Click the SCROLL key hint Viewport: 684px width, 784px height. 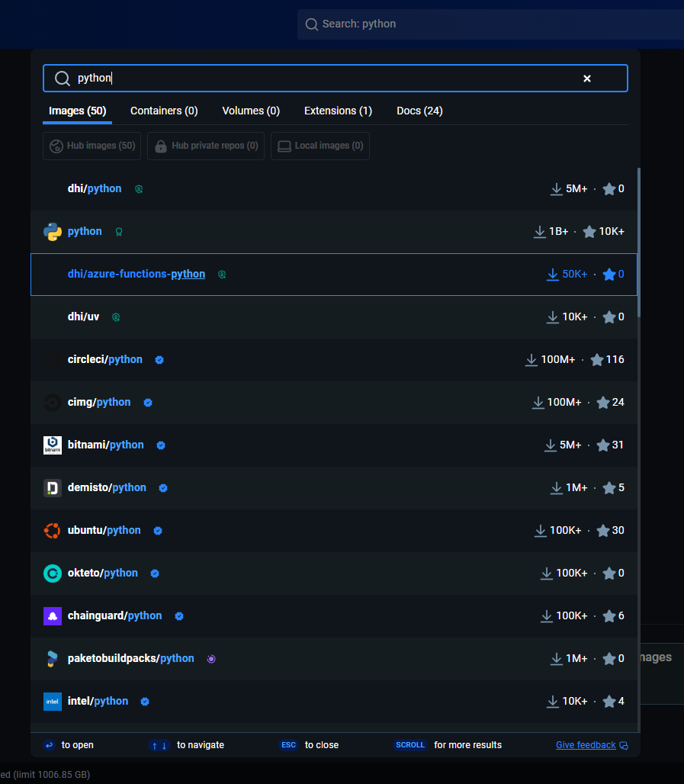(410, 745)
